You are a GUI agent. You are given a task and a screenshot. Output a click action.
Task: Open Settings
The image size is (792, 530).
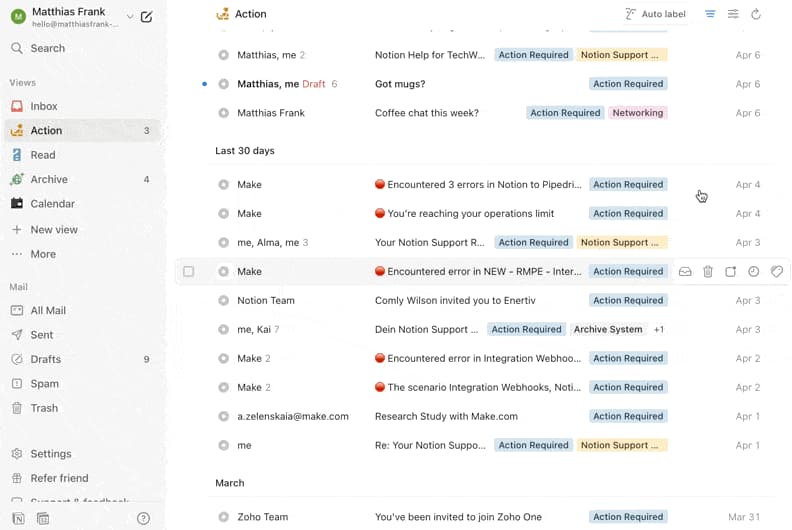(82, 454)
